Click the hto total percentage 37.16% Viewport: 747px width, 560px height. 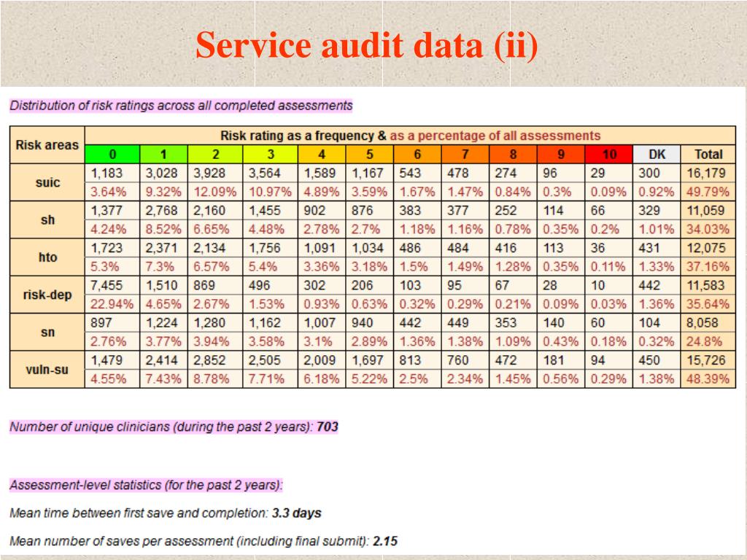point(708,267)
